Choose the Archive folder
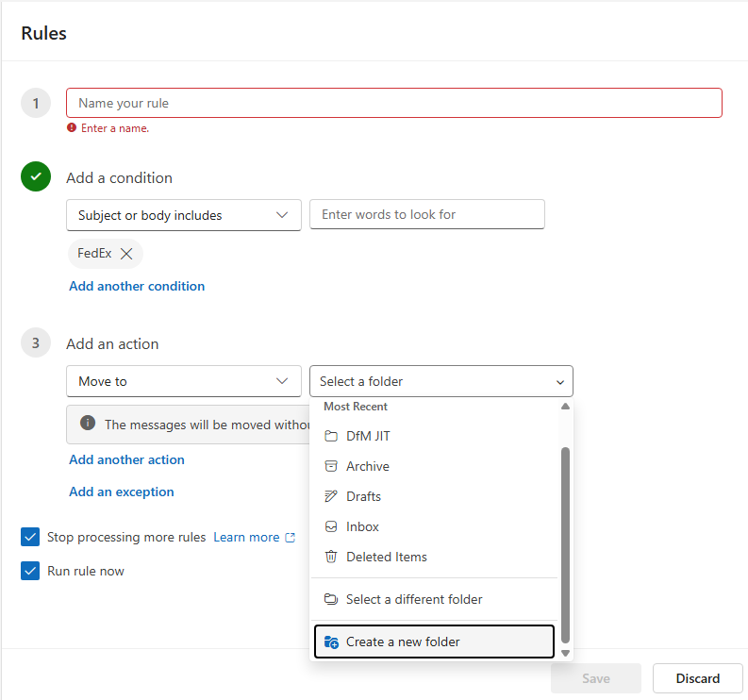 click(434, 466)
